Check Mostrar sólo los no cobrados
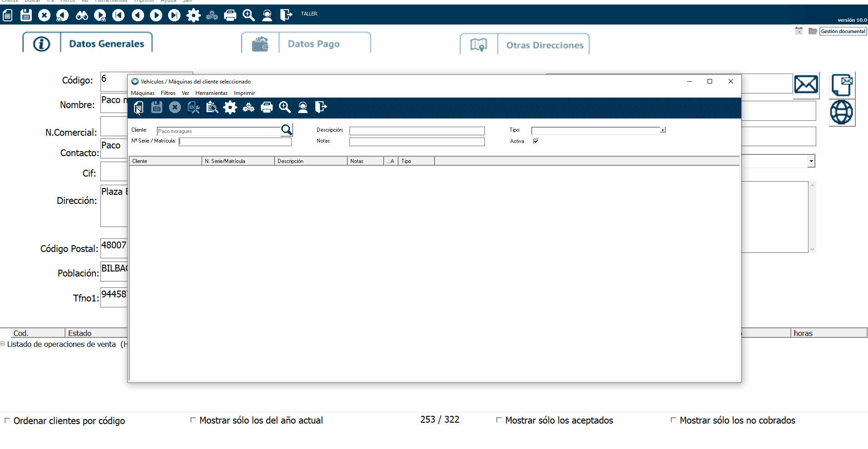Viewport: 868px width, 449px height. 673,420
